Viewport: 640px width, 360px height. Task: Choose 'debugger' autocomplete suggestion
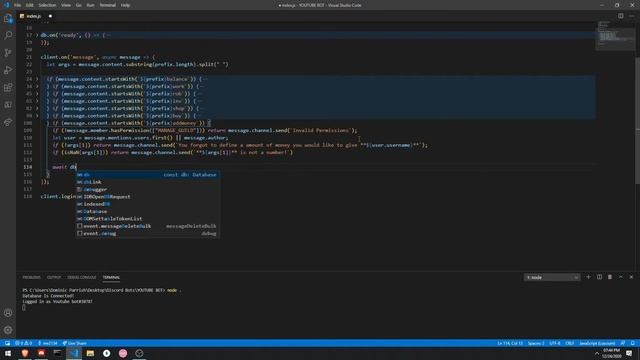coord(147,189)
